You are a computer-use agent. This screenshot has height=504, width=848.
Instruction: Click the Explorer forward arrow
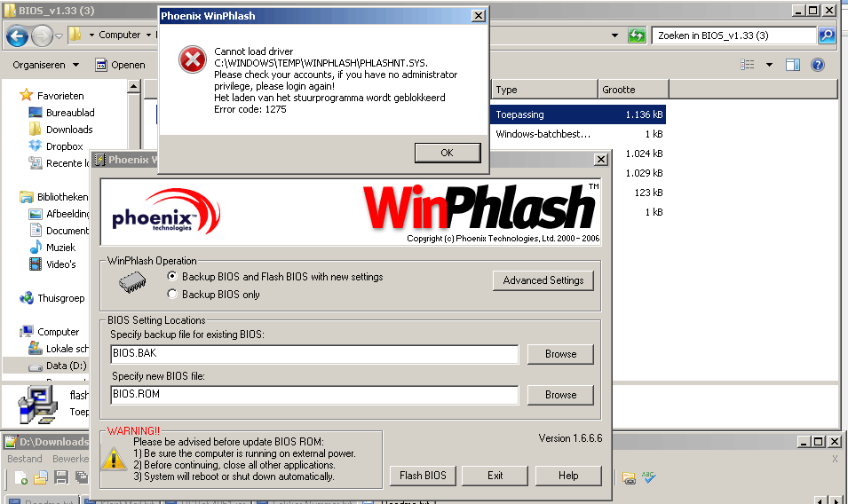[42, 36]
